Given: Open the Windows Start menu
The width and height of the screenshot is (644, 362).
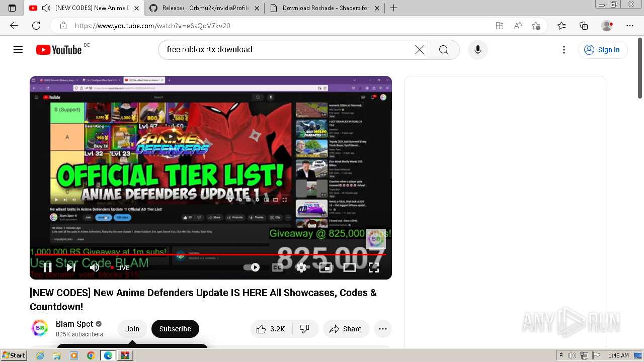Looking at the screenshot, I should [14, 355].
